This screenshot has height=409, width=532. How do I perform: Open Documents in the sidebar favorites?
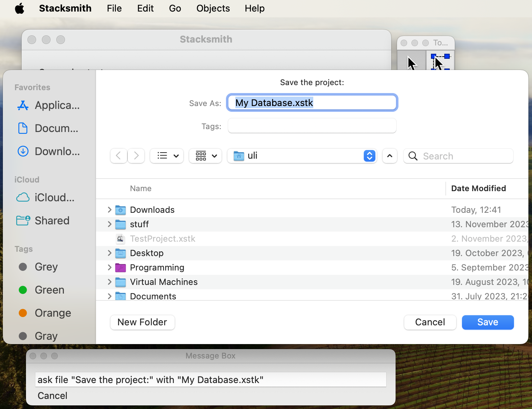49,128
